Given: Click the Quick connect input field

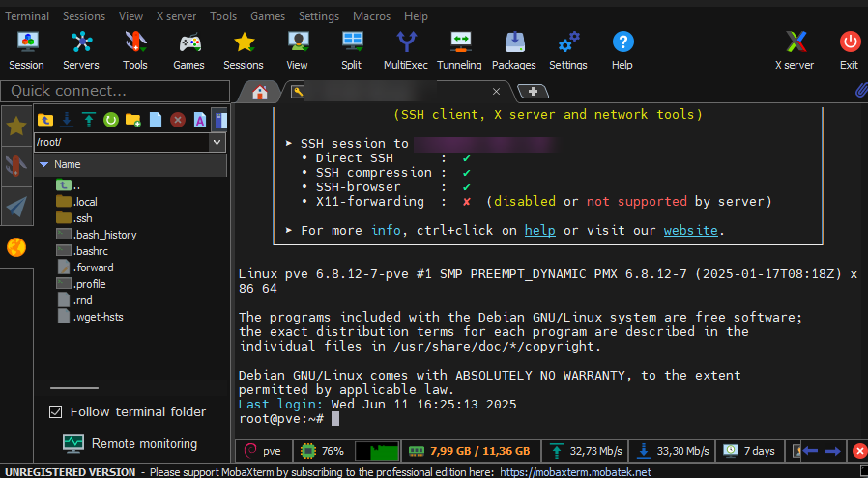Looking at the screenshot, I should click(x=115, y=91).
